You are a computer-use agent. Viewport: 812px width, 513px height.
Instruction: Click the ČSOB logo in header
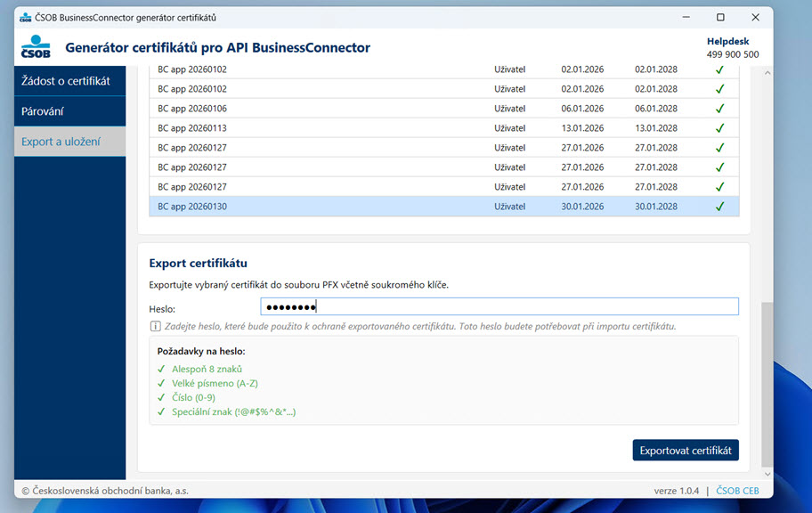[x=36, y=47]
